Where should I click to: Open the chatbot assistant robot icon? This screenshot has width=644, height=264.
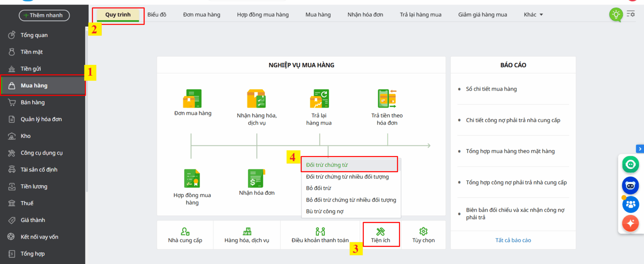[630, 186]
